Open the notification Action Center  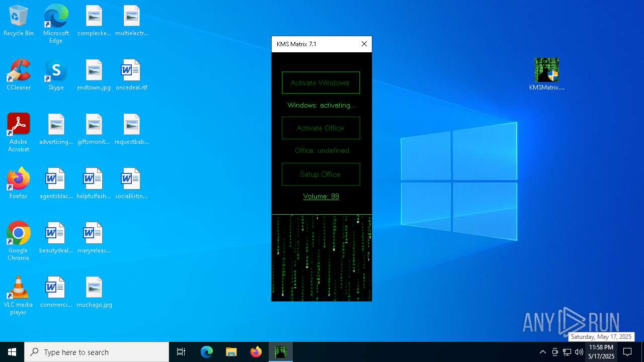point(627,352)
